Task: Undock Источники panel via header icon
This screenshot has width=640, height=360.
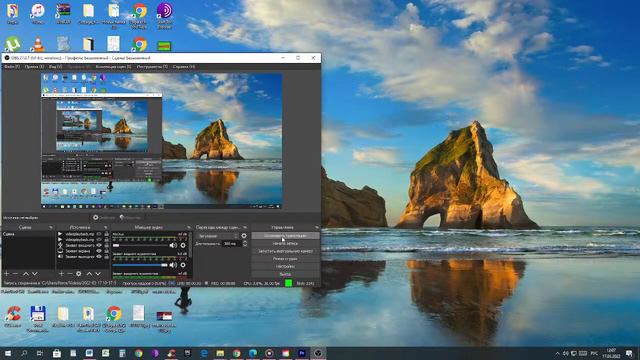Action: click(106, 227)
